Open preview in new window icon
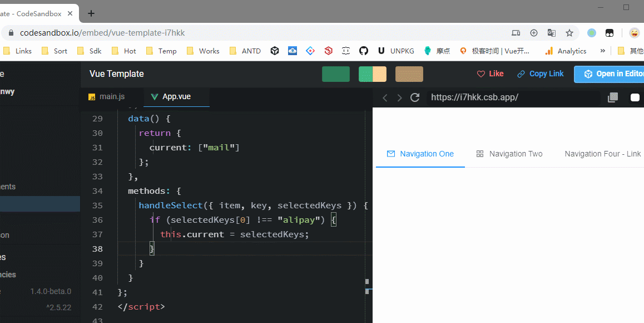This screenshot has height=323, width=644. point(613,97)
